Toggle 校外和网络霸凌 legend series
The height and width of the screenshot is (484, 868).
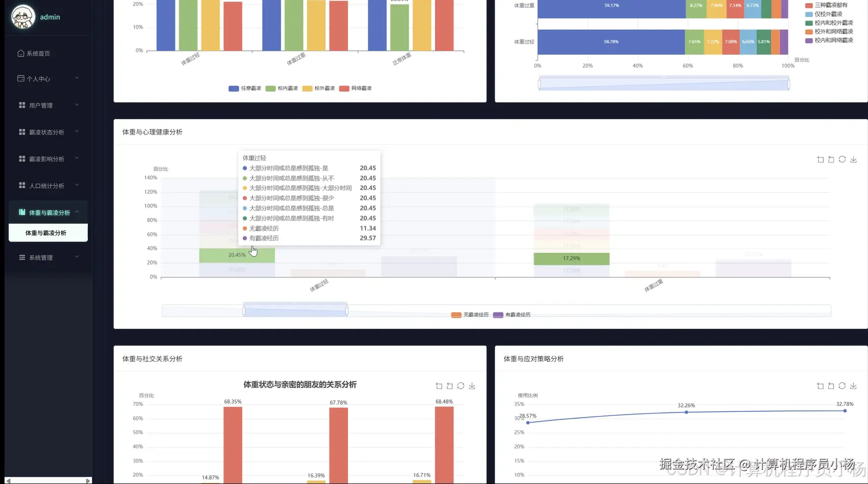[829, 31]
